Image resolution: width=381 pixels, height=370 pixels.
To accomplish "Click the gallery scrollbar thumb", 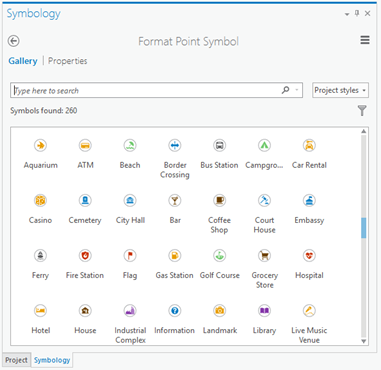I will [x=364, y=228].
